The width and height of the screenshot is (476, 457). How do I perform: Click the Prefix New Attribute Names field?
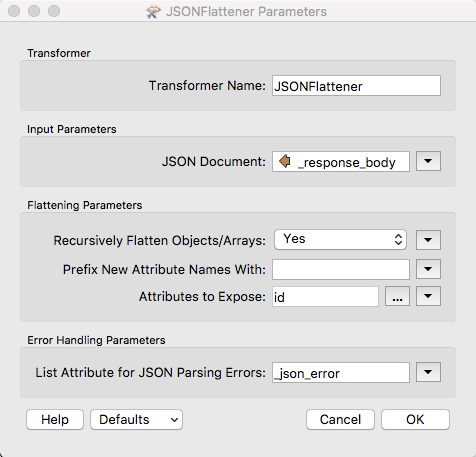(x=341, y=269)
